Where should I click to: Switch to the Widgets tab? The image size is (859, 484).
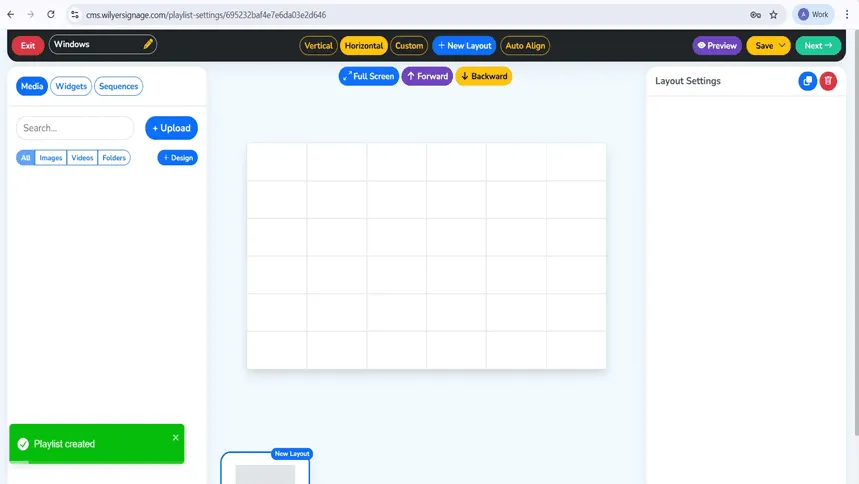pos(71,86)
